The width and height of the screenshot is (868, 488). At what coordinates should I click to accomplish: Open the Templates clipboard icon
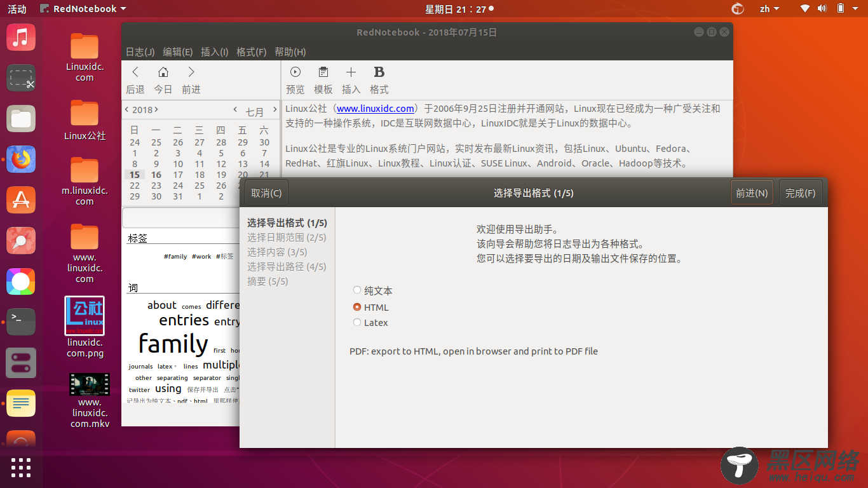tap(323, 72)
